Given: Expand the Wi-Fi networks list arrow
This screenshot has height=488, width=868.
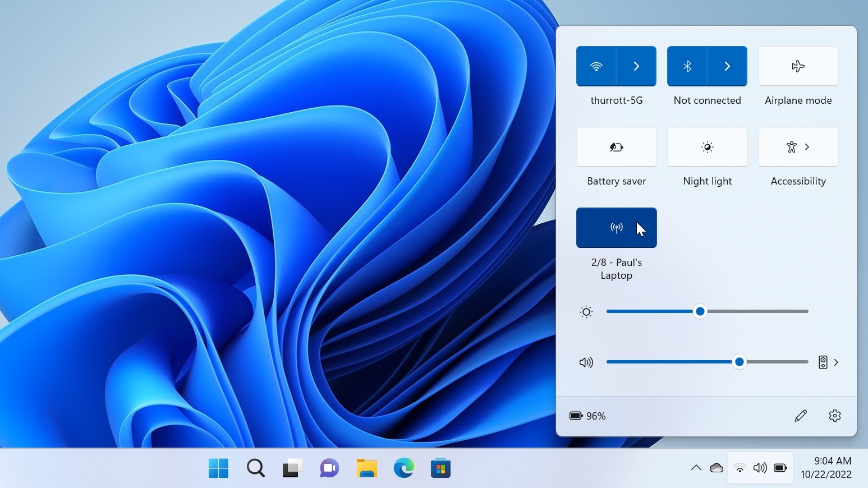Looking at the screenshot, I should tap(636, 66).
